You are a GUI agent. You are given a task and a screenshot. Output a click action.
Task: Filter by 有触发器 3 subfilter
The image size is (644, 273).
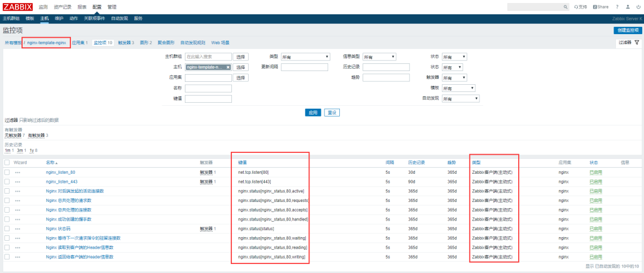tap(38, 136)
